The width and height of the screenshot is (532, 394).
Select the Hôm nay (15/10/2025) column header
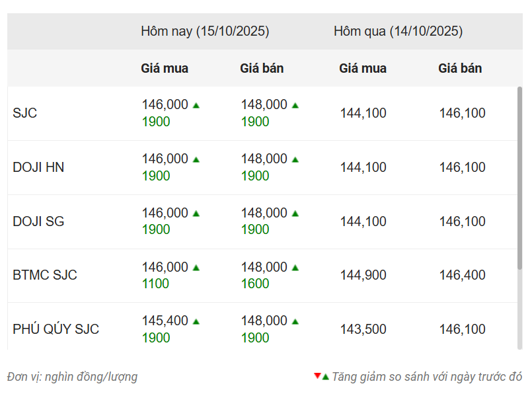point(205,31)
